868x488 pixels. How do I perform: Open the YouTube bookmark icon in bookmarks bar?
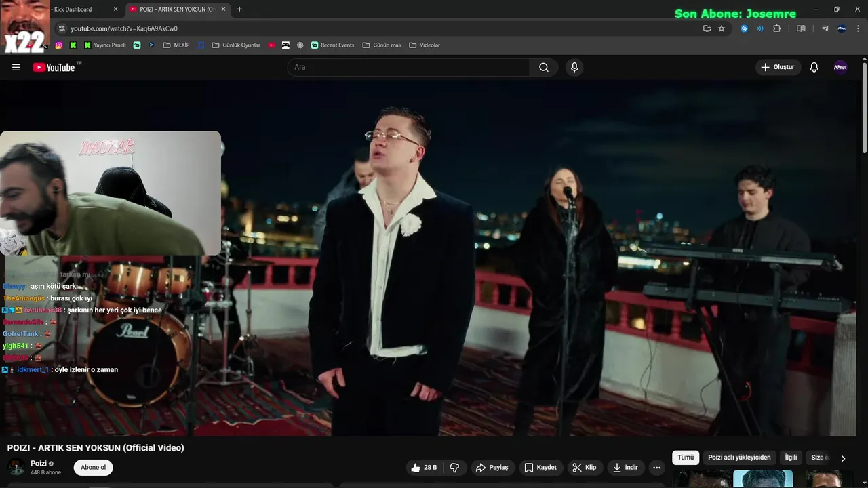[271, 45]
